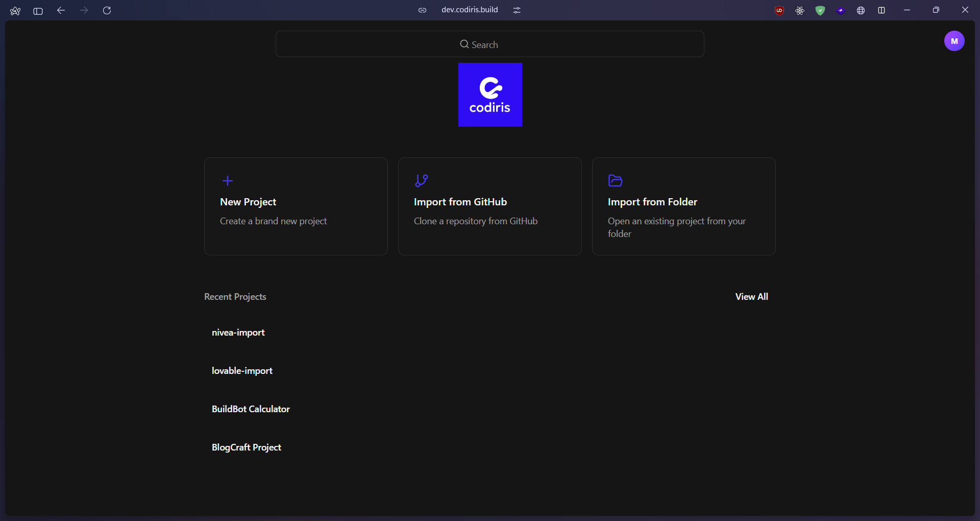The width and height of the screenshot is (980, 521).
Task: Open the uBlock Origin extension icon
Action: pos(779,10)
